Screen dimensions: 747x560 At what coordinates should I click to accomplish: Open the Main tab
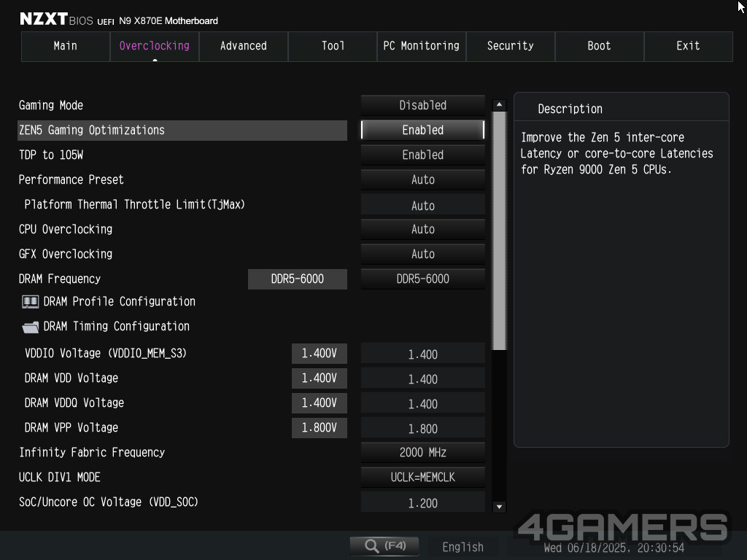click(65, 46)
